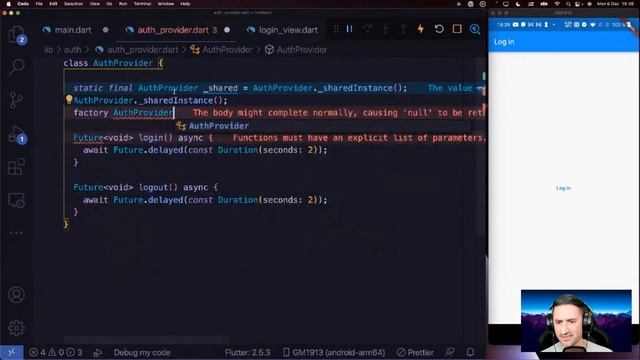Screen dimensions: 640x360
Task: Tap Log in button in phone emulator
Action: 563,188
